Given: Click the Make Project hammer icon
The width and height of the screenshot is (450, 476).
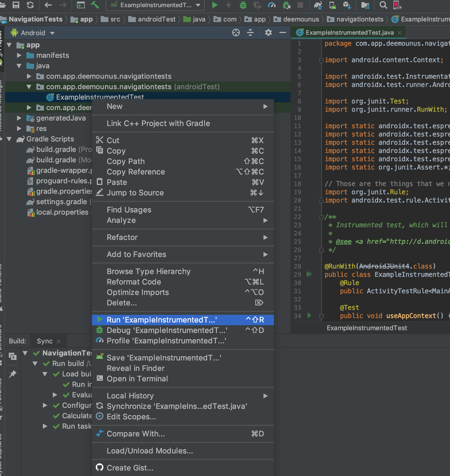Looking at the screenshot, I should tap(95, 5).
